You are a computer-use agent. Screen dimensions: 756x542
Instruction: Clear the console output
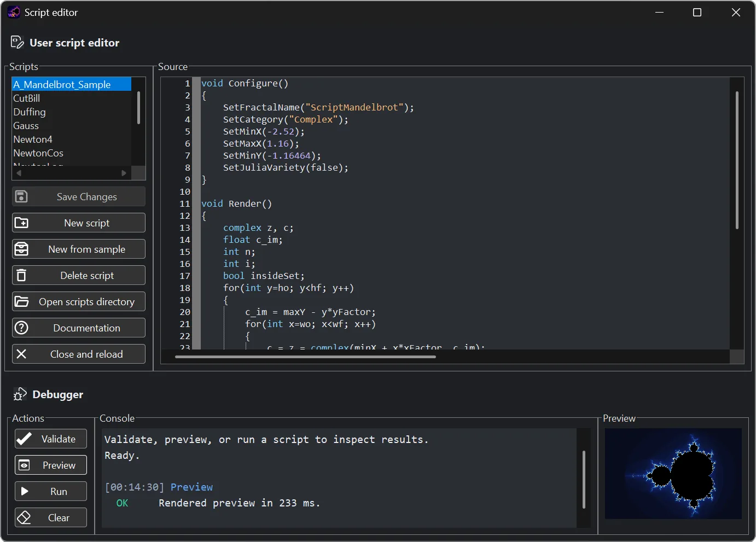pyautogui.click(x=51, y=517)
